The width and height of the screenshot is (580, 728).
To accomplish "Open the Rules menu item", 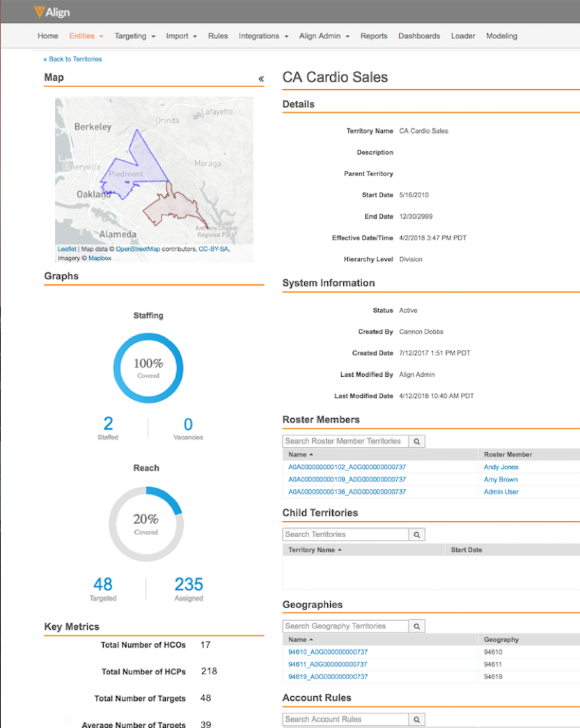I will tap(218, 36).
